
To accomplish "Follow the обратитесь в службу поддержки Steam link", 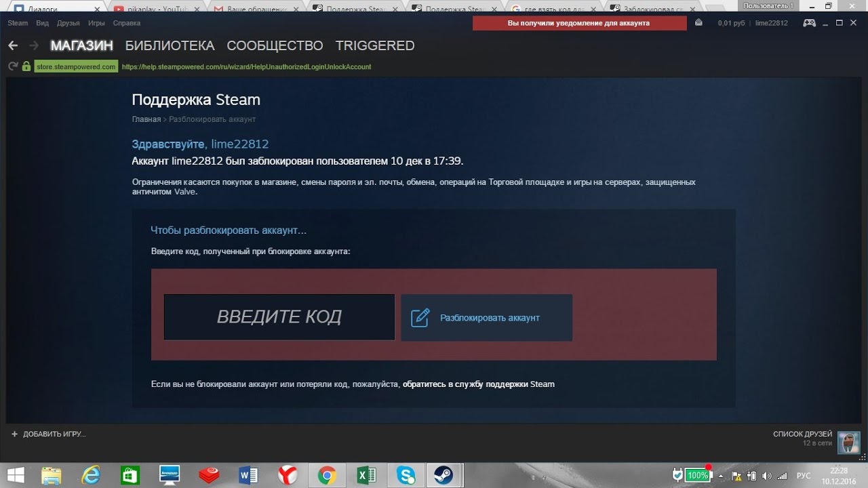I will [x=479, y=384].
